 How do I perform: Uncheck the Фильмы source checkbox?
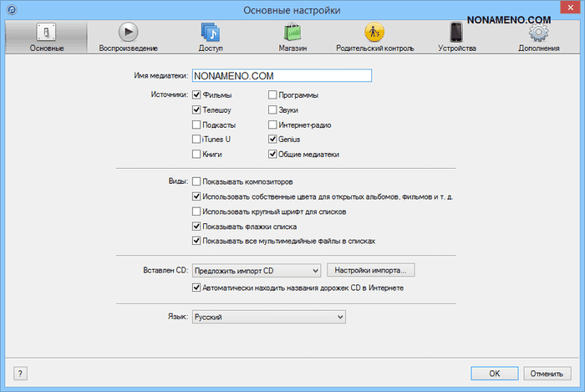pos(197,95)
